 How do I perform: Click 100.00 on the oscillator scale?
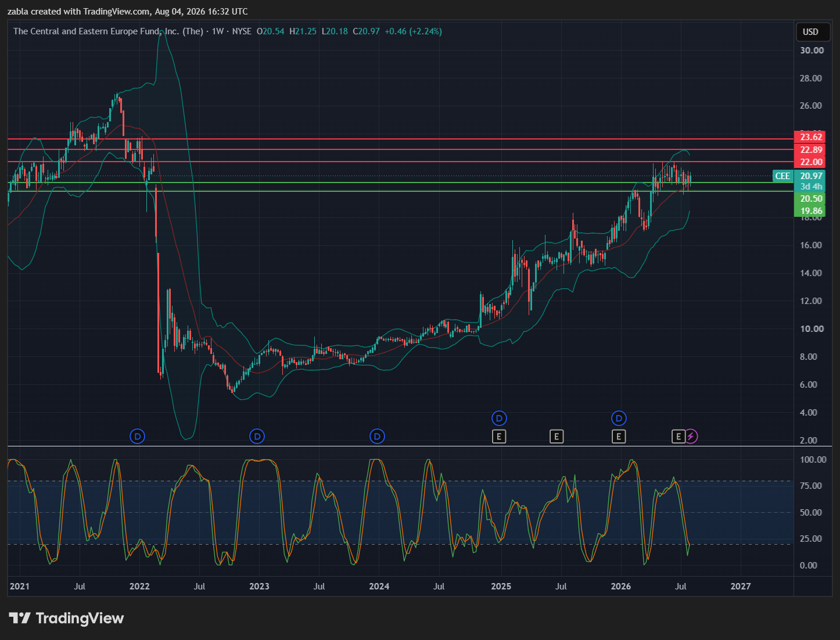(813, 460)
